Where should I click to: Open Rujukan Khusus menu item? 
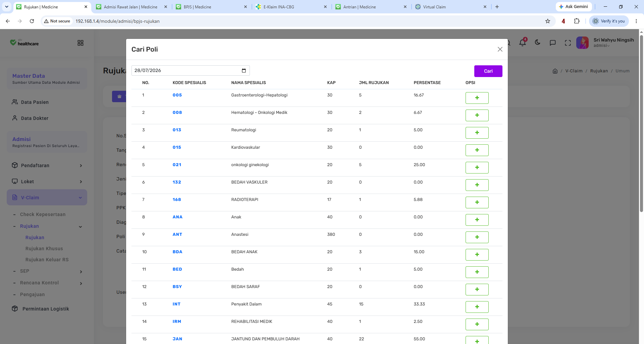[x=44, y=249]
